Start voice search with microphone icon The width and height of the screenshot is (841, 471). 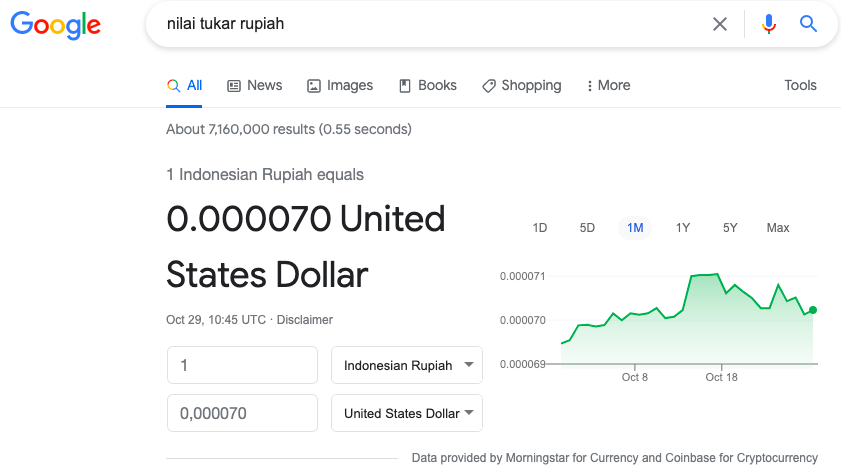(768, 24)
